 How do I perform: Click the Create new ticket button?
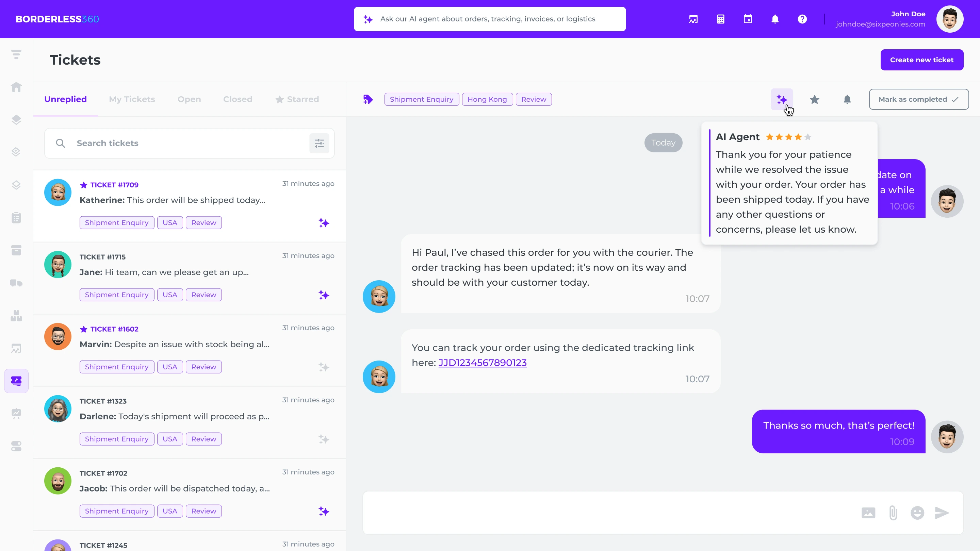922,59
